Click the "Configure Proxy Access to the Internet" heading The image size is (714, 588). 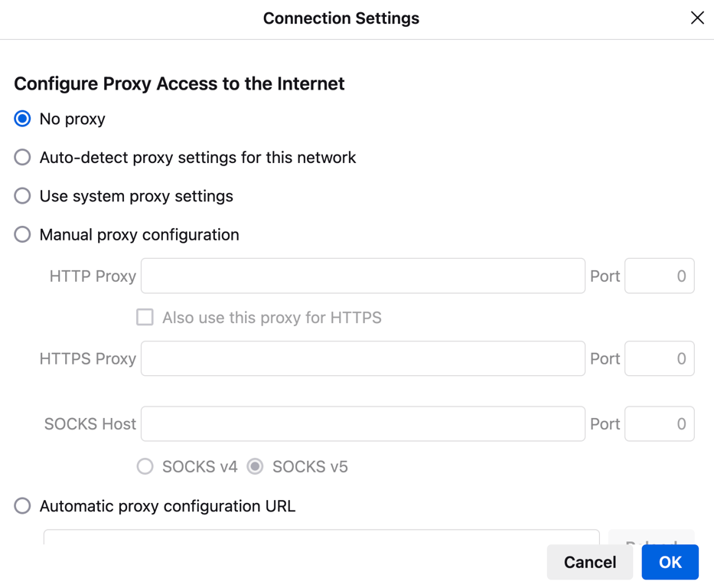tap(179, 83)
